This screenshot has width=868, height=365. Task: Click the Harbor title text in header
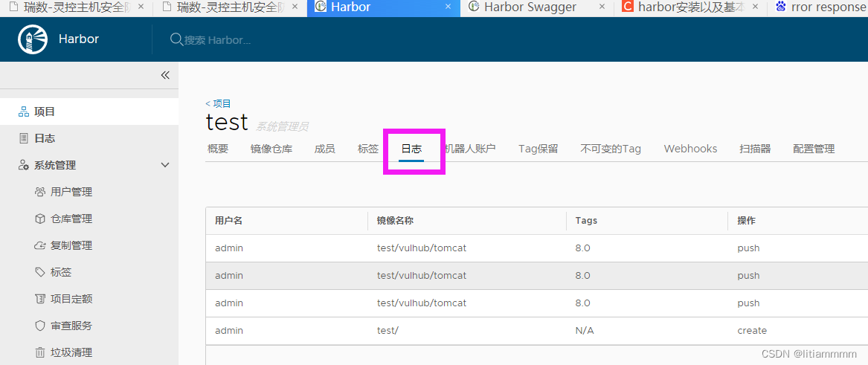click(x=79, y=39)
